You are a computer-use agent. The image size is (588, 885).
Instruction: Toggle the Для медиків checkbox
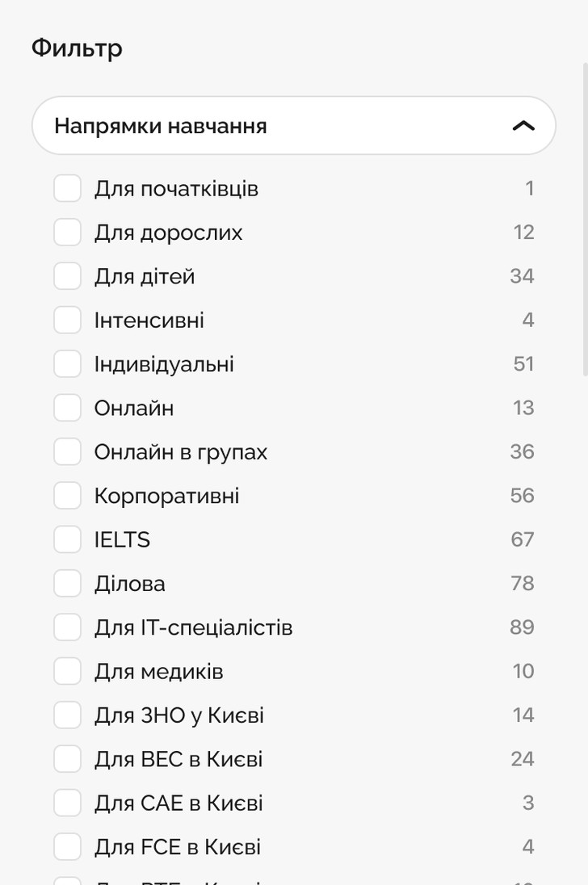67,671
